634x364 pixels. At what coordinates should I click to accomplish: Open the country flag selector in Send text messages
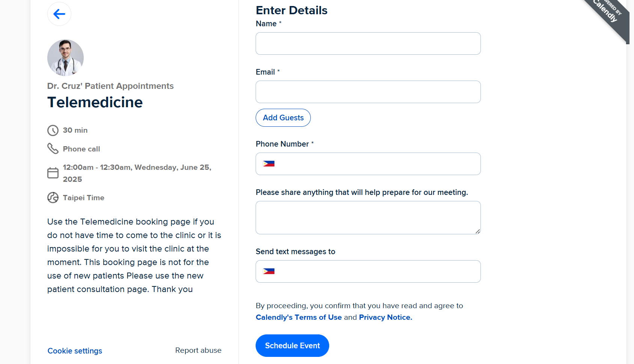coord(269,271)
